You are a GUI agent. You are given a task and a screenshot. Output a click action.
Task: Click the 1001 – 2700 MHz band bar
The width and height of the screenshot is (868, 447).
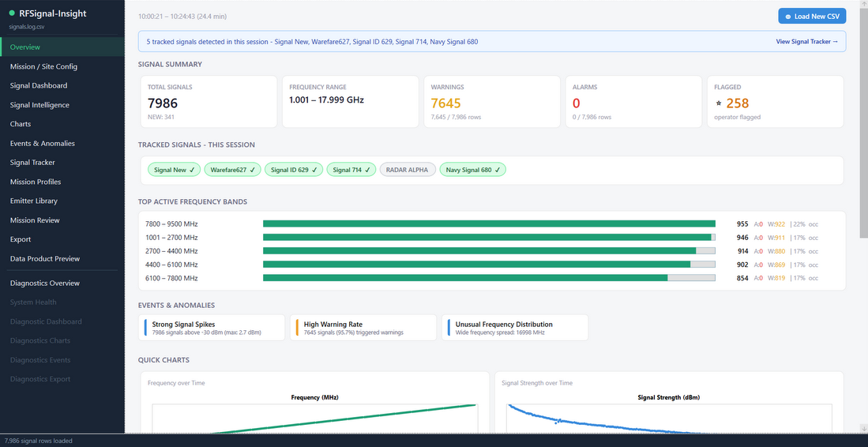pyautogui.click(x=489, y=238)
